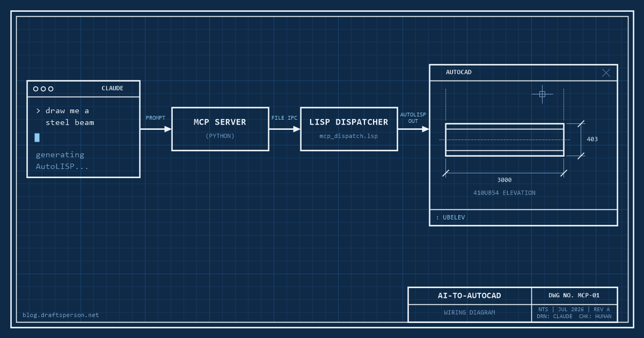Click the 3000 length dimension value
The image size is (644, 338).
504,180
